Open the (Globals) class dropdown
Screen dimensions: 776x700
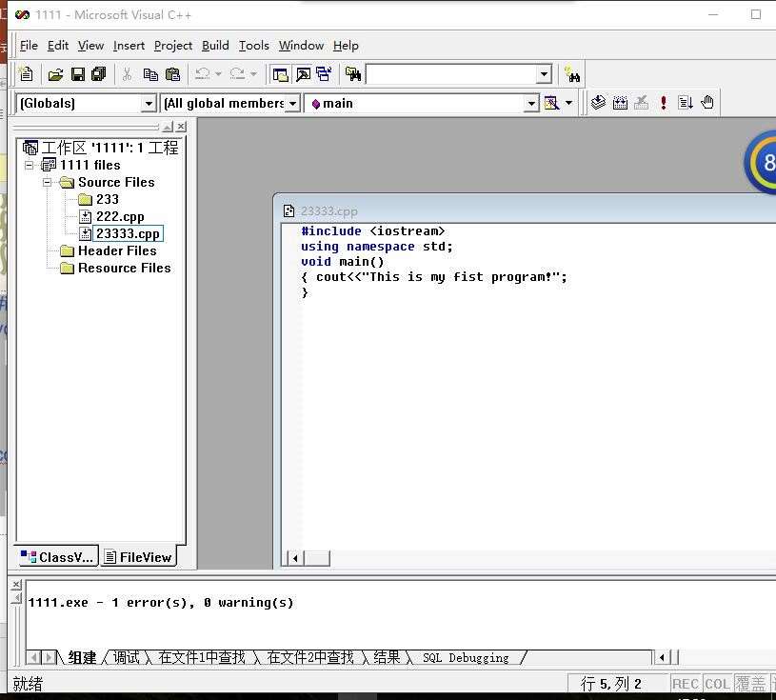coord(148,104)
